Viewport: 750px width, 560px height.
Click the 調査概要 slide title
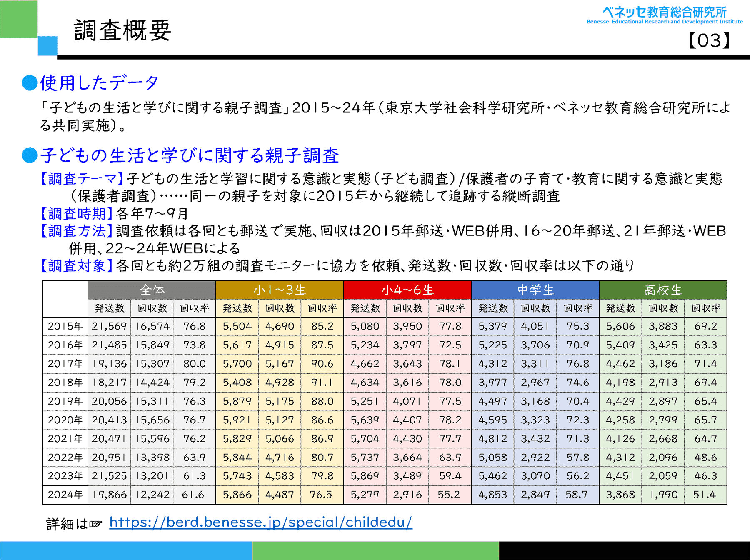click(x=122, y=30)
